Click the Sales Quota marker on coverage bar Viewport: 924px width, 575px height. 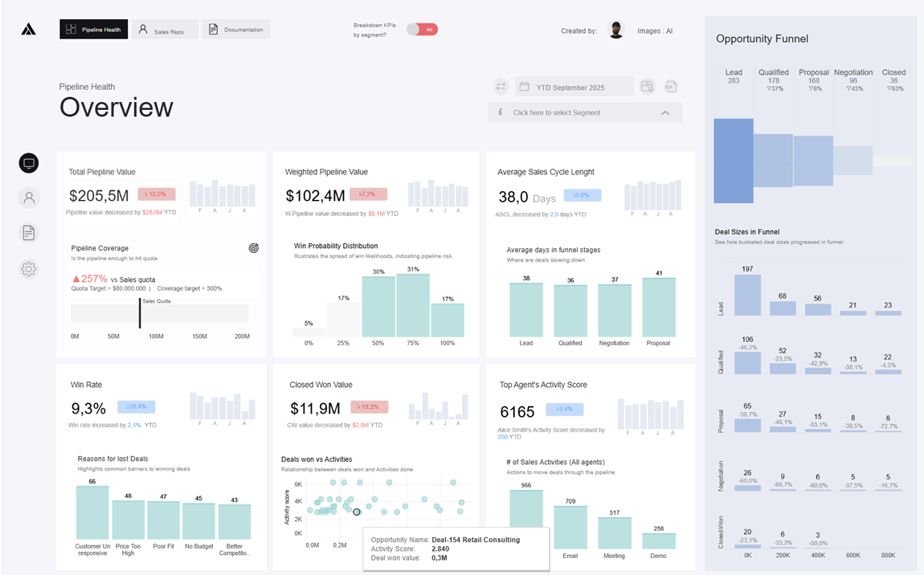140,313
